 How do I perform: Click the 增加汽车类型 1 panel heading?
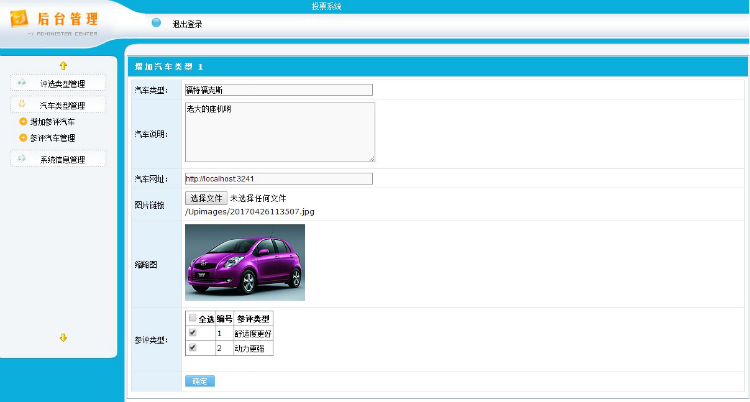click(168, 67)
